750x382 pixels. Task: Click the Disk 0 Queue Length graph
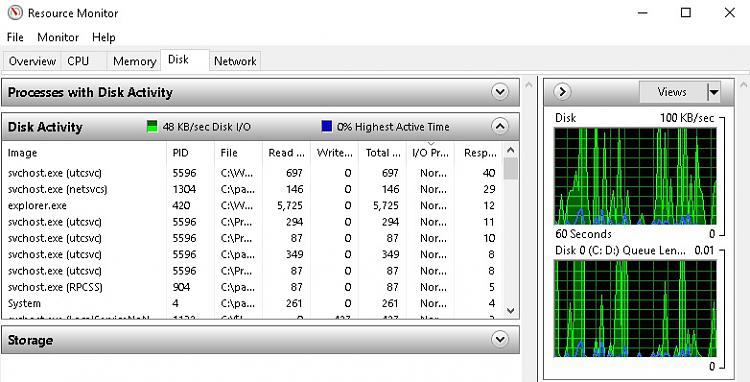tap(635, 308)
